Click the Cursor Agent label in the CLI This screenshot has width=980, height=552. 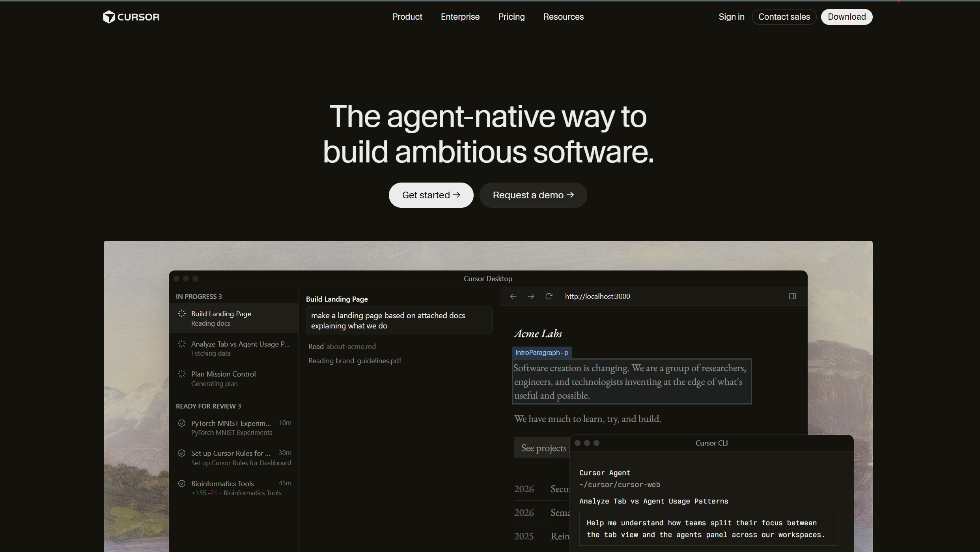click(x=605, y=473)
